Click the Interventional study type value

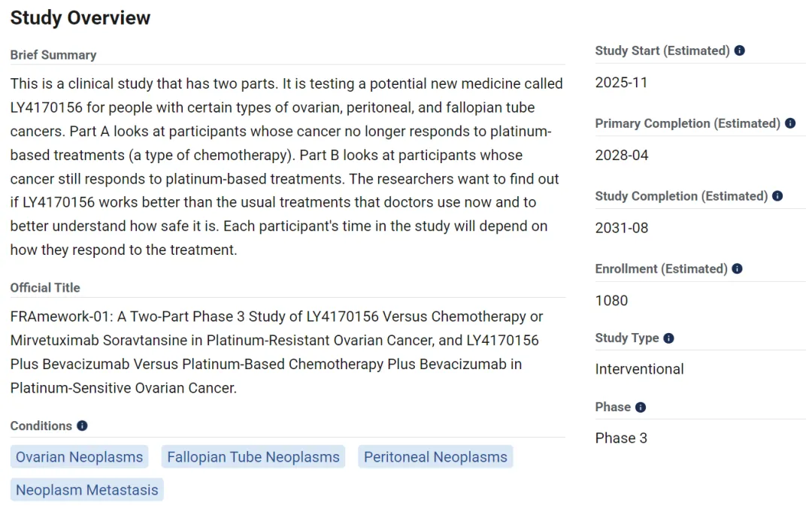[639, 369]
